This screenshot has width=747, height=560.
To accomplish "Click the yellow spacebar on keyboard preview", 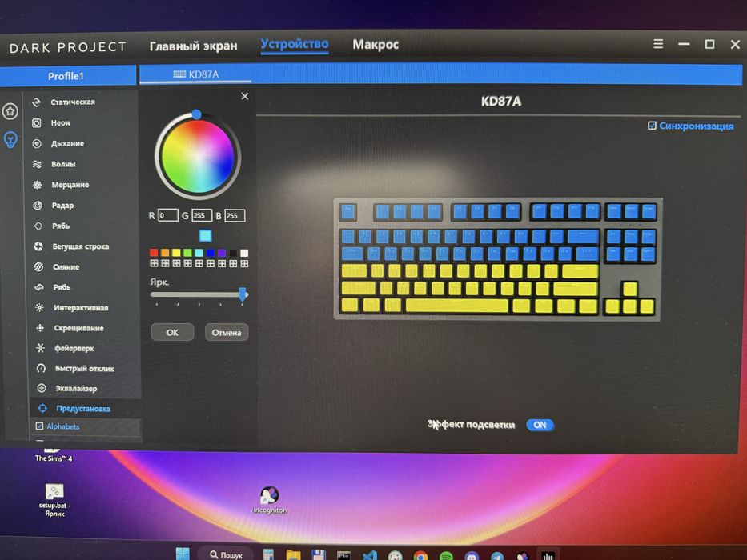I will pos(457,306).
